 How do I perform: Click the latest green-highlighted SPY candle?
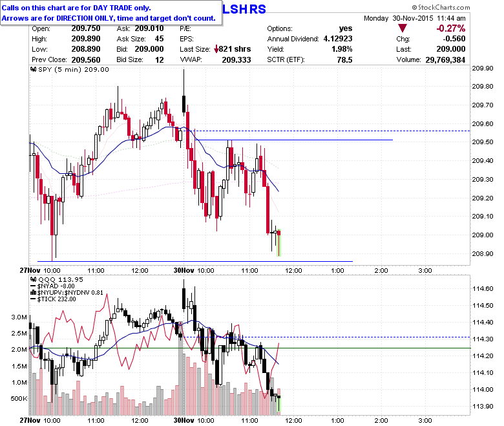click(279, 242)
